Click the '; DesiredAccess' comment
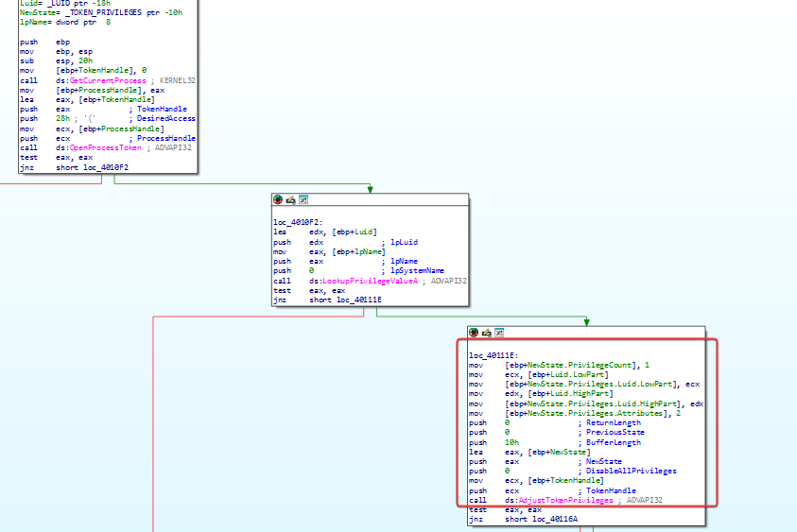 [x=162, y=118]
